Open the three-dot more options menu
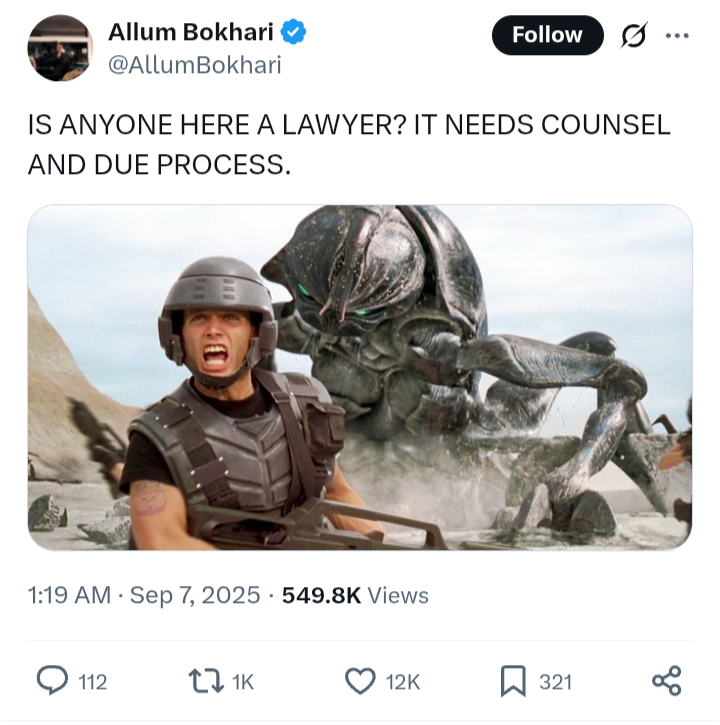The height and width of the screenshot is (725, 720). click(x=677, y=35)
